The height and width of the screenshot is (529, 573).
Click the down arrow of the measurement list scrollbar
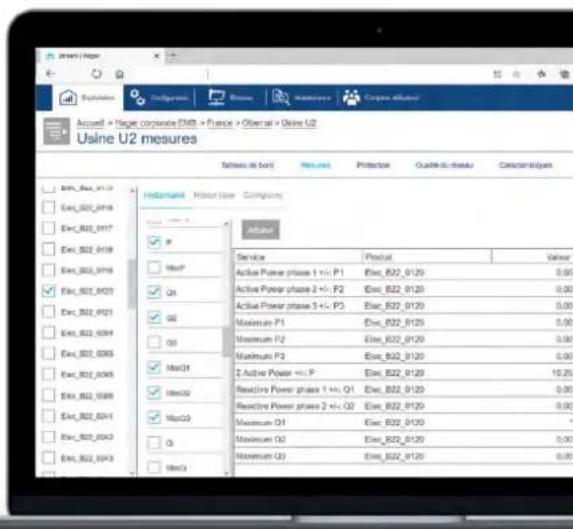[x=227, y=473]
